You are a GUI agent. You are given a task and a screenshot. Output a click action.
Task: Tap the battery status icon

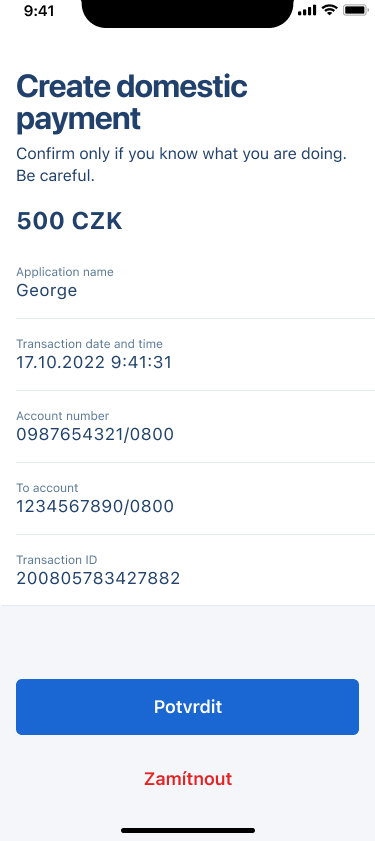[x=355, y=10]
